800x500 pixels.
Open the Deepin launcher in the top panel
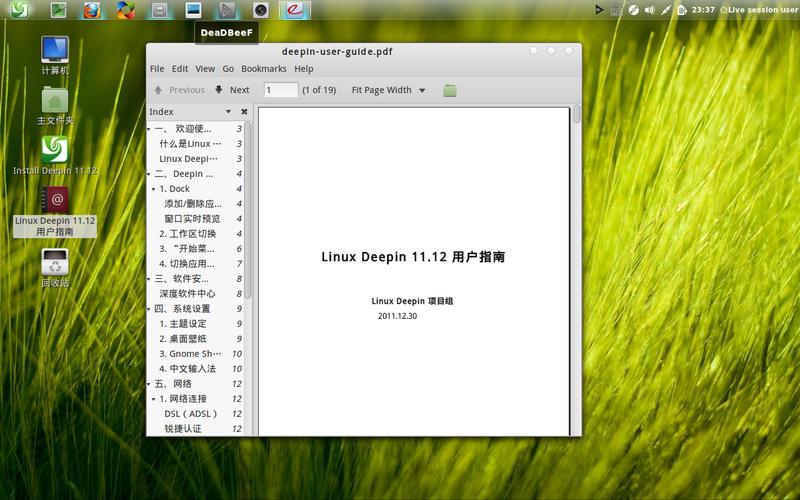[x=19, y=9]
